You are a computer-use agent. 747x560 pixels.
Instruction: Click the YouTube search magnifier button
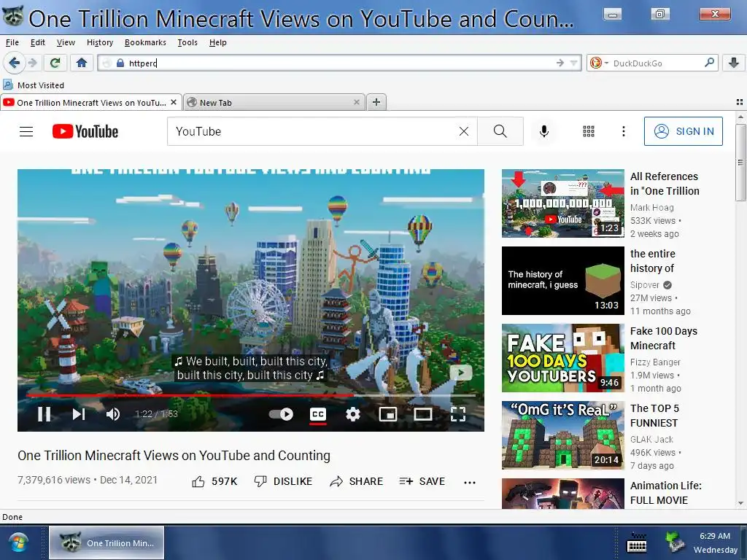click(500, 131)
